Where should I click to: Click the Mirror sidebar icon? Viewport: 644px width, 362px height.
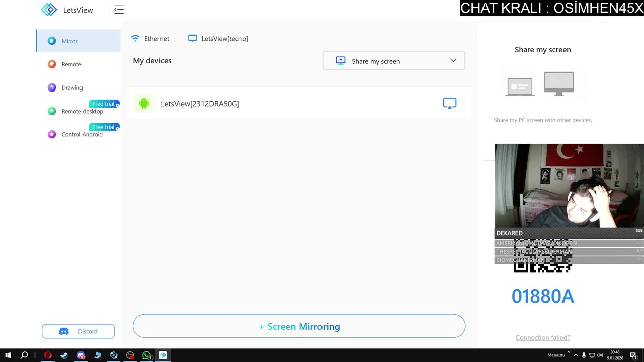52,41
